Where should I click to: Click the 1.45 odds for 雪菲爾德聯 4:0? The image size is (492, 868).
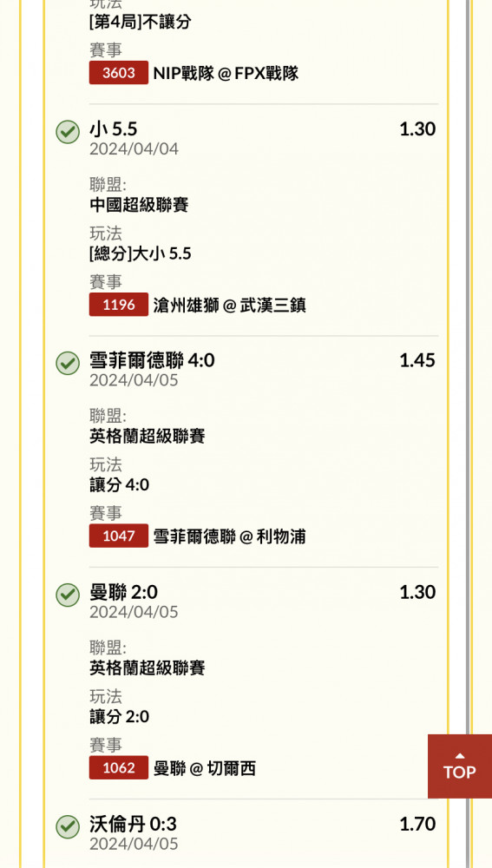click(417, 360)
